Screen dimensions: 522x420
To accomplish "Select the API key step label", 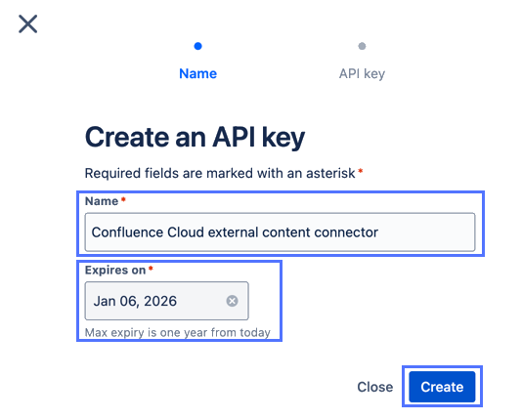I will [362, 74].
